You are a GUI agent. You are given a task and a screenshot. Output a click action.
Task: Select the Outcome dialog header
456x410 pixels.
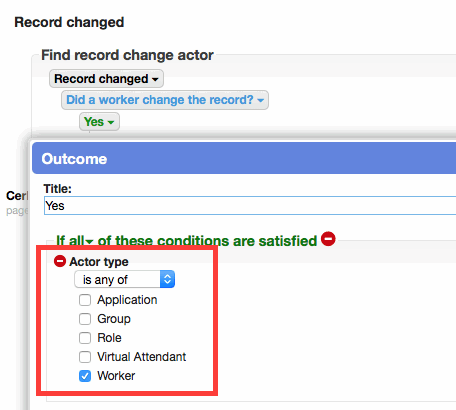click(244, 158)
